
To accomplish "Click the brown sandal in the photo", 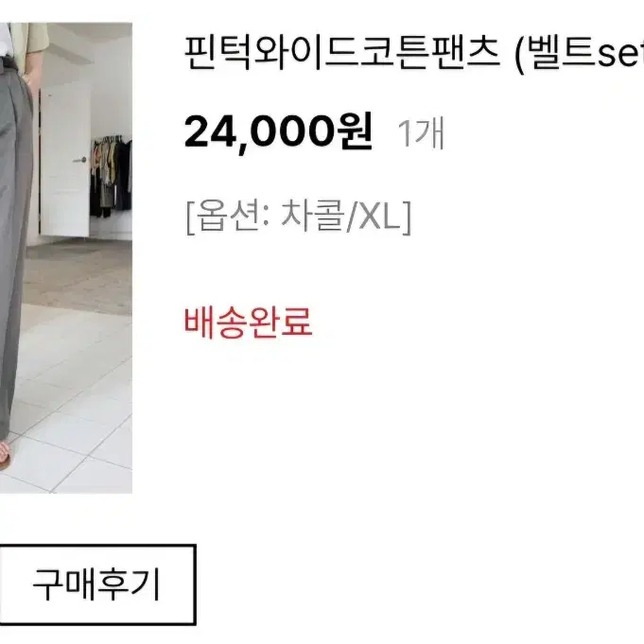I will 4,455.
